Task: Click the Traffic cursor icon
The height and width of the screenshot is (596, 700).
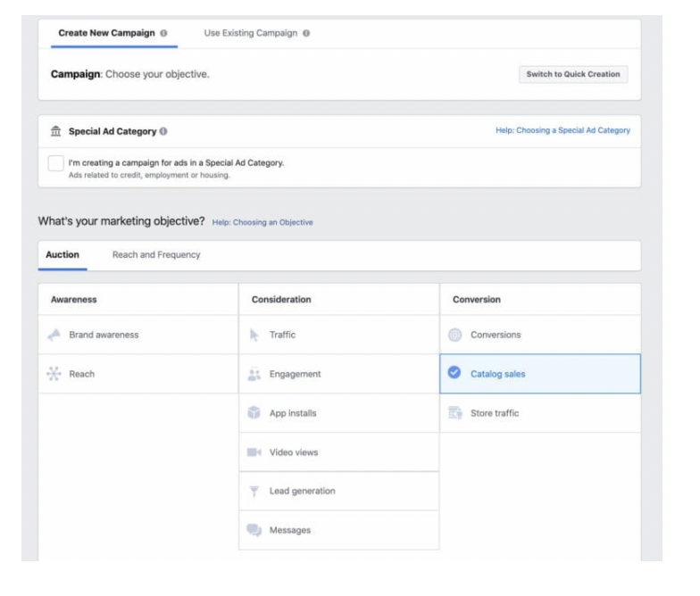Action: click(x=254, y=335)
